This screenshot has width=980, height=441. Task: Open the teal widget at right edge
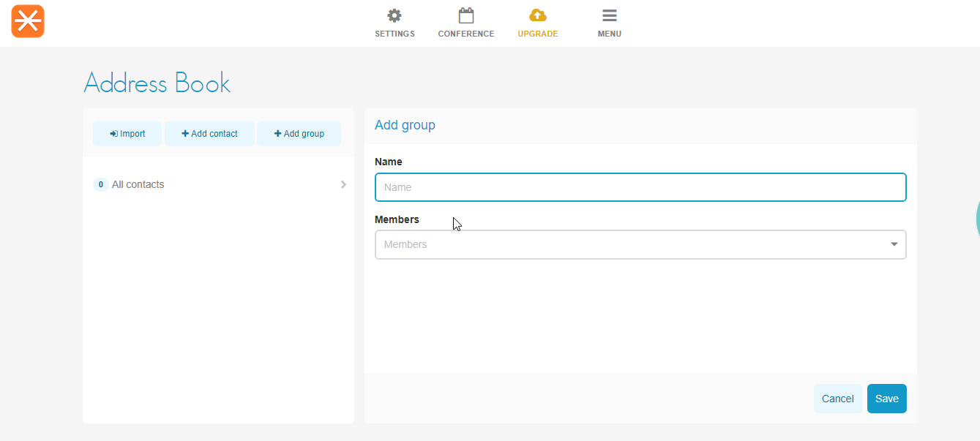pyautogui.click(x=976, y=218)
